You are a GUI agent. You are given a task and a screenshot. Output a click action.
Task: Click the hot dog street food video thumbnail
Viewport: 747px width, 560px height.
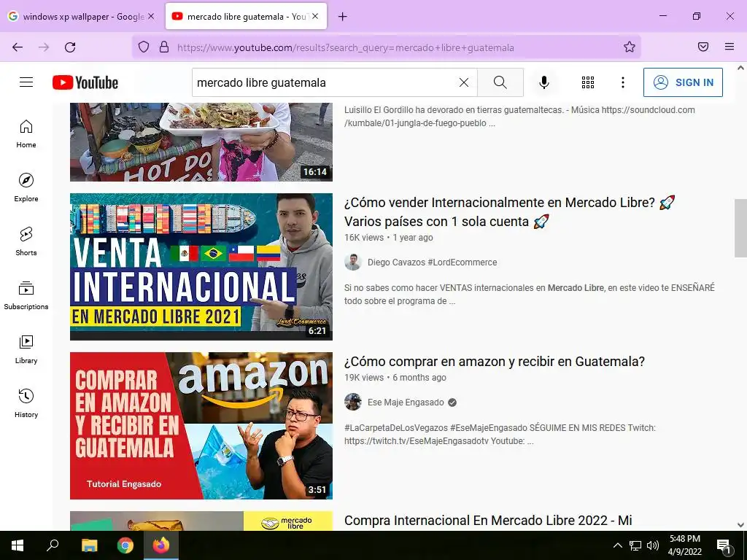(x=201, y=142)
